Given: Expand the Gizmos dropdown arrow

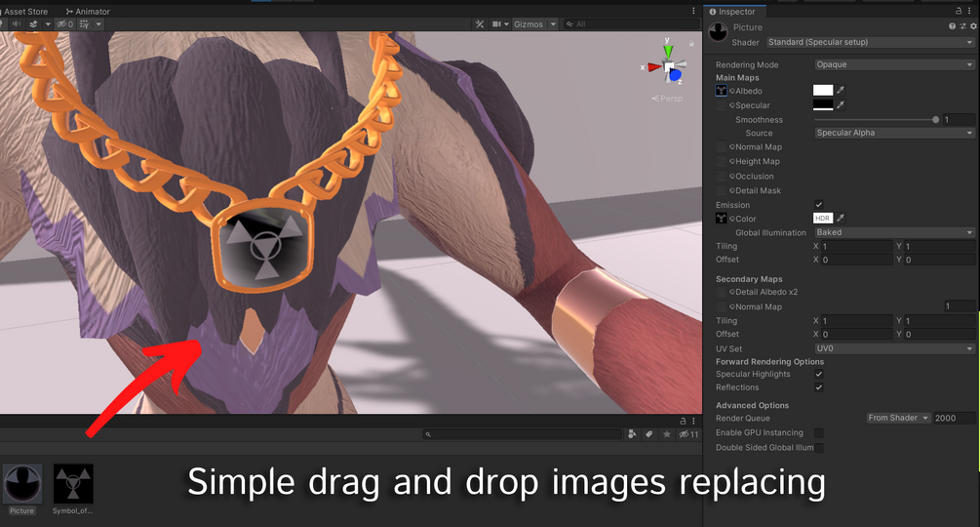Looking at the screenshot, I should [x=553, y=23].
